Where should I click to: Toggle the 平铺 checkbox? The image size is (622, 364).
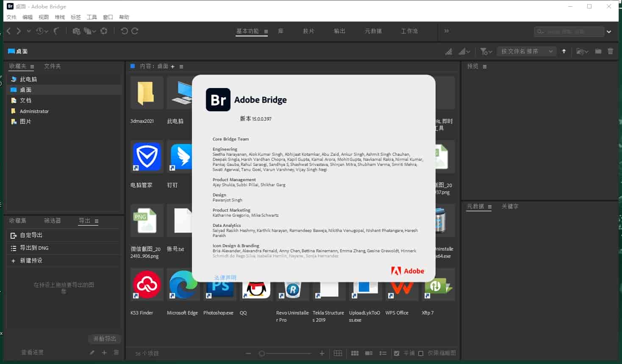coord(397,353)
